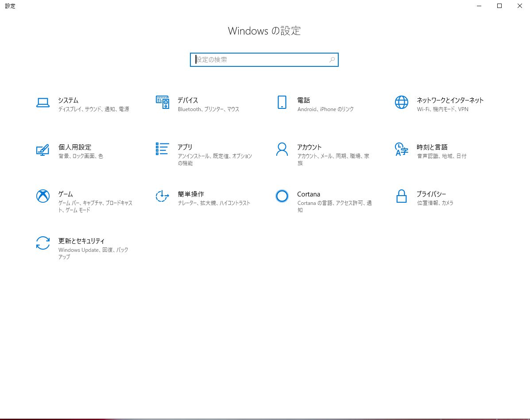Focus the 設定の検索 search field
This screenshot has width=530, height=420.
tap(264, 60)
